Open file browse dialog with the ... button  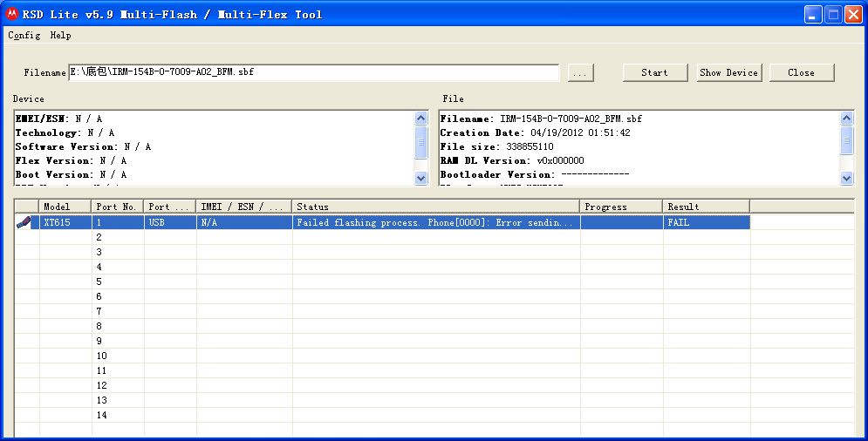pos(580,72)
